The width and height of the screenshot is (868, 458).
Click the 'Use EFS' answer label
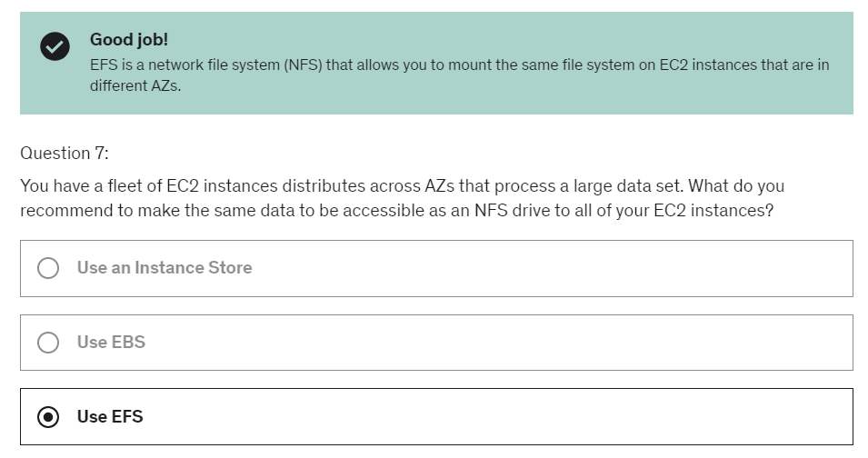(x=110, y=417)
